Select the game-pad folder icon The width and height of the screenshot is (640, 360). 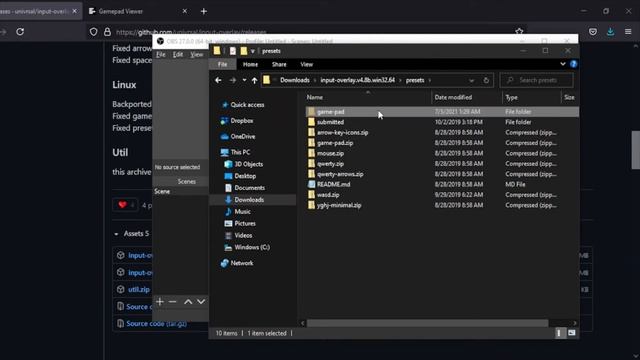(311, 112)
